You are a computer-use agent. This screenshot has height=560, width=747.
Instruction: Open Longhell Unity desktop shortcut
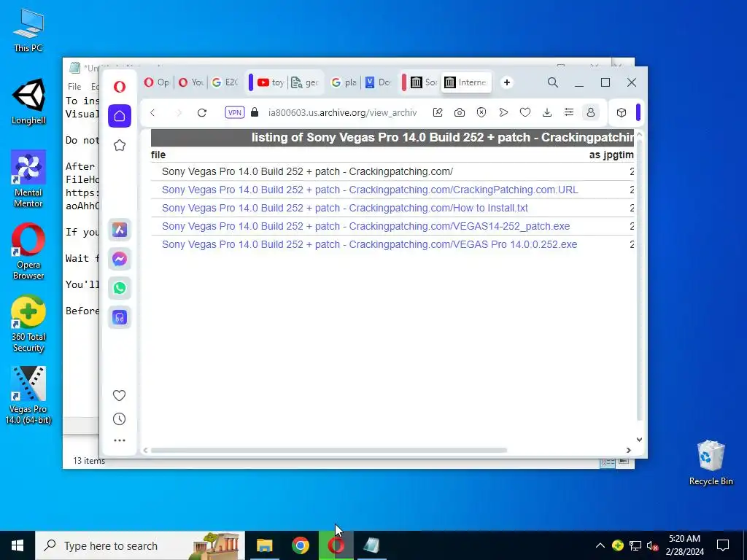(28, 102)
